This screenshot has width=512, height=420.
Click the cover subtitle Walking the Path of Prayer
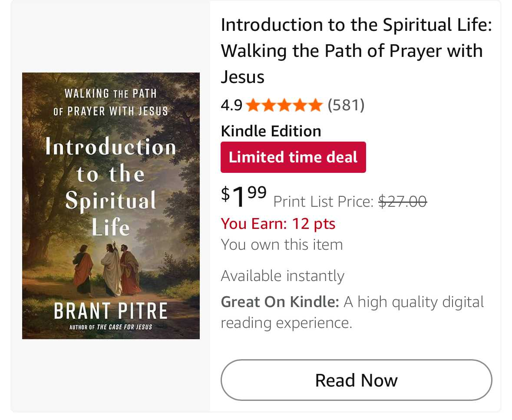click(111, 103)
